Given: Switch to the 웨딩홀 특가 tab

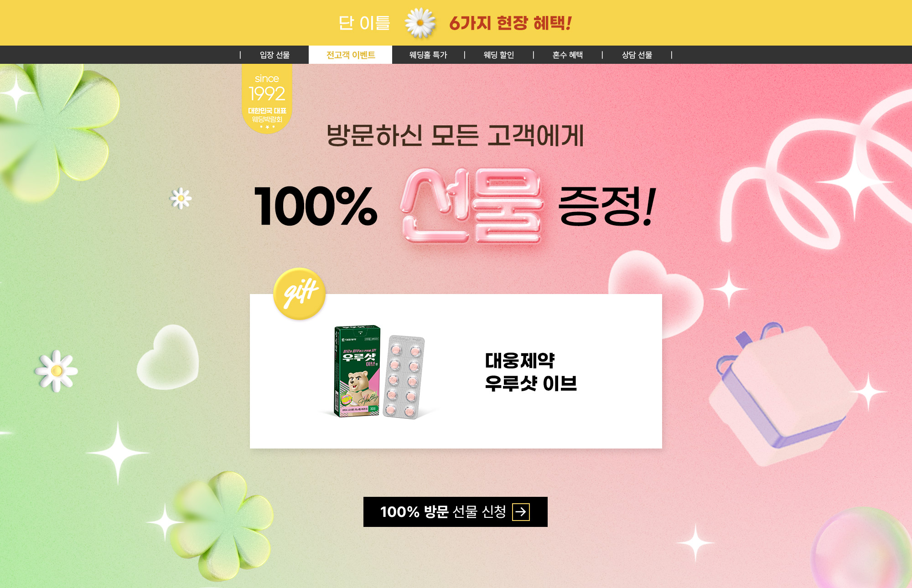Looking at the screenshot, I should (428, 55).
